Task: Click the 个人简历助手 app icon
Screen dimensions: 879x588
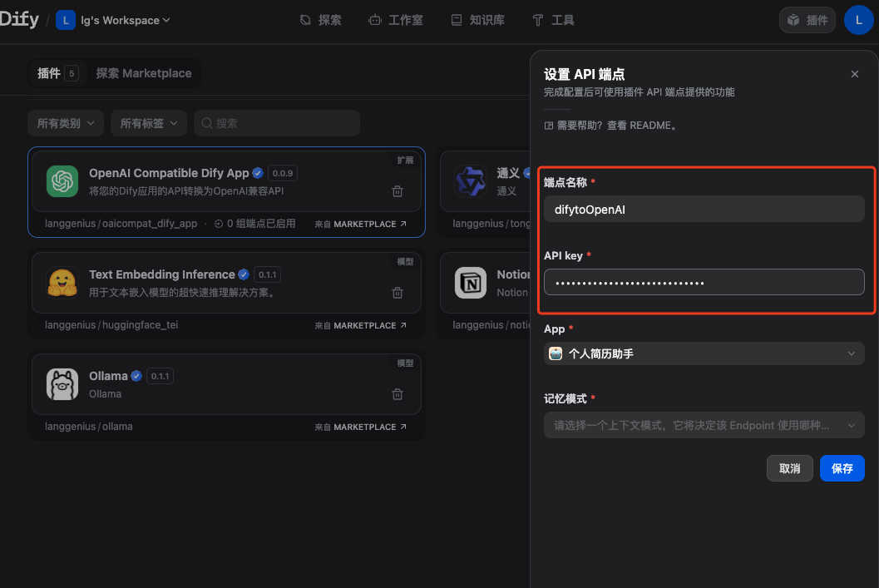Action: [x=556, y=353]
